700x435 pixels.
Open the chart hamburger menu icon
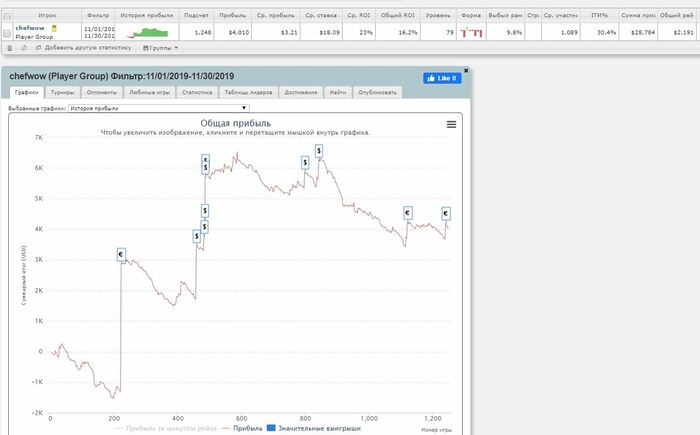[451, 124]
